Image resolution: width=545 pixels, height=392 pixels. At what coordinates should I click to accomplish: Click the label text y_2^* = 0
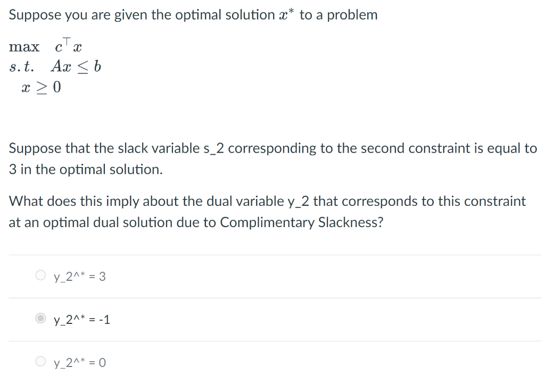[x=79, y=362]
